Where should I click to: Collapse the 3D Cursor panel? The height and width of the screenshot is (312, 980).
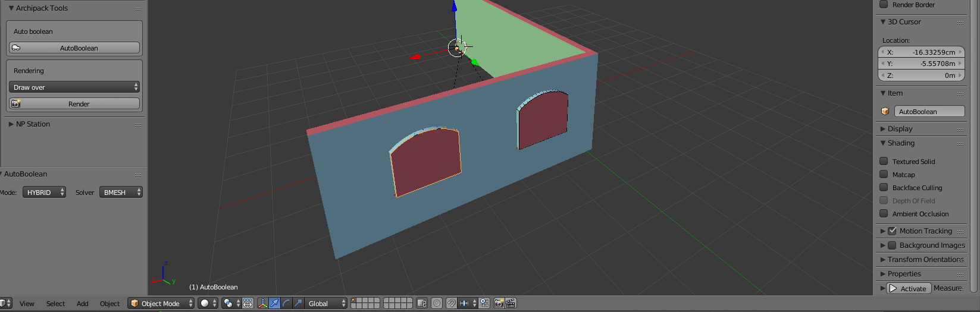coord(883,22)
